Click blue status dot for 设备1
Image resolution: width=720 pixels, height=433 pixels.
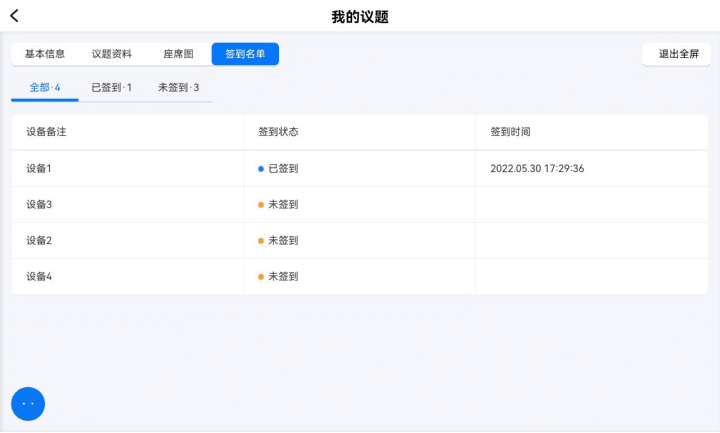click(x=261, y=169)
